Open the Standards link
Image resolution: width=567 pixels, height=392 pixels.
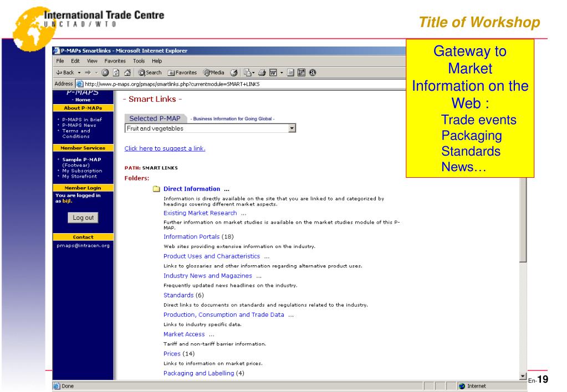coord(178,295)
